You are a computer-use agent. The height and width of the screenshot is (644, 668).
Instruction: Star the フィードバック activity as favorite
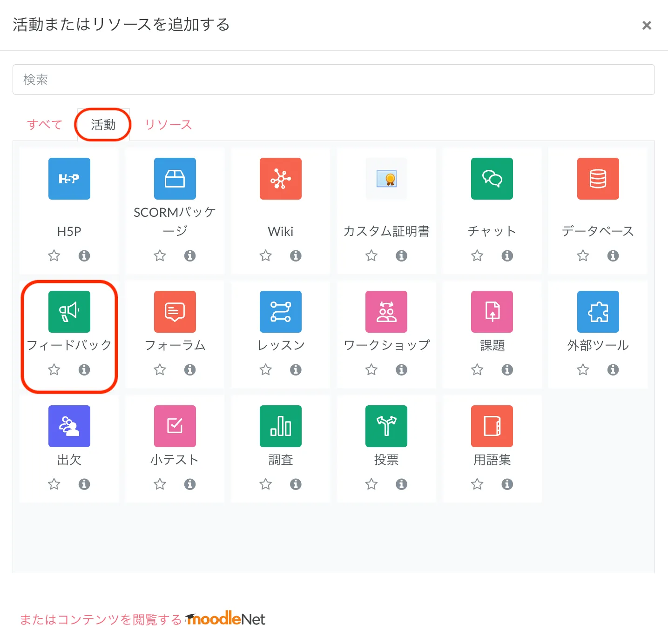point(54,370)
